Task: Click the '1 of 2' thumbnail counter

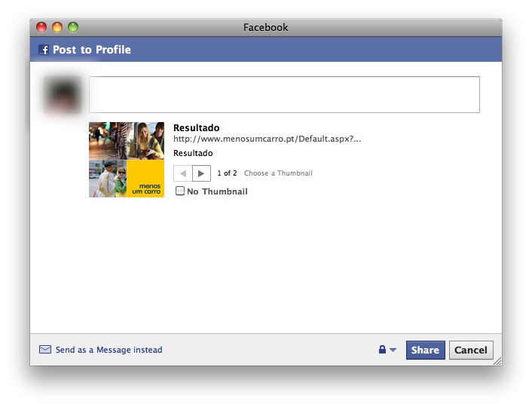Action: point(227,173)
